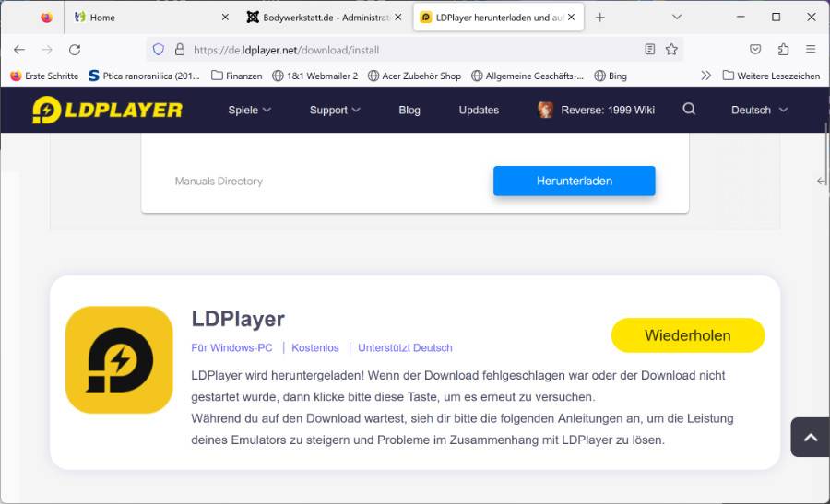Close the Home tab

click(225, 18)
